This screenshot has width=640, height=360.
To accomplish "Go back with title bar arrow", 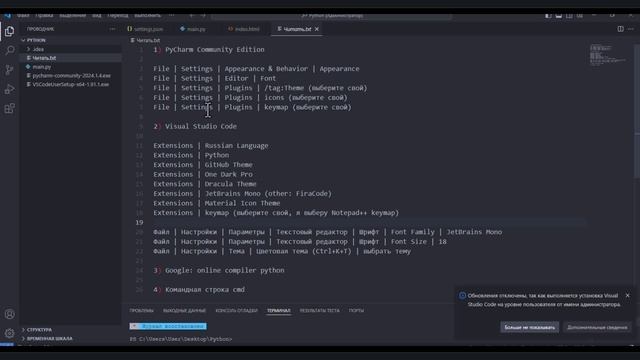I will click(191, 16).
